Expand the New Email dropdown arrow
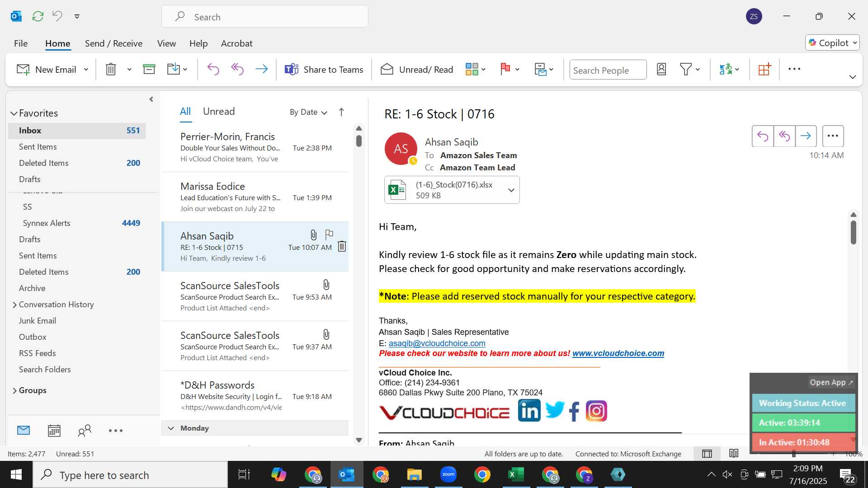Image resolution: width=868 pixels, height=488 pixels. [x=86, y=70]
